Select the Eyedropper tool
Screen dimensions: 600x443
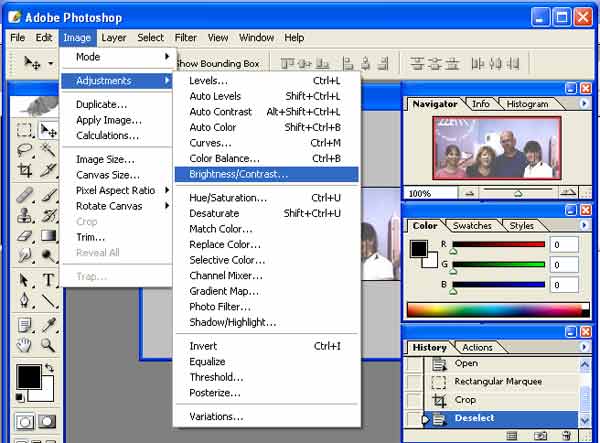click(48, 325)
